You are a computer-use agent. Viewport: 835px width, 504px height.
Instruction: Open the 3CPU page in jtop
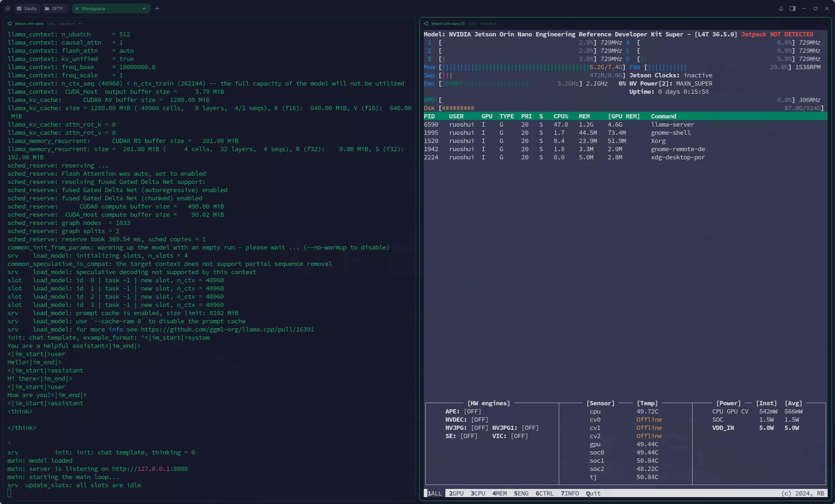(478, 494)
